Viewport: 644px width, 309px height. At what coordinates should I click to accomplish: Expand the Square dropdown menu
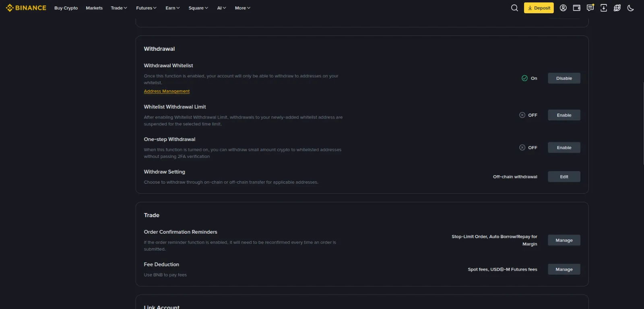click(198, 8)
